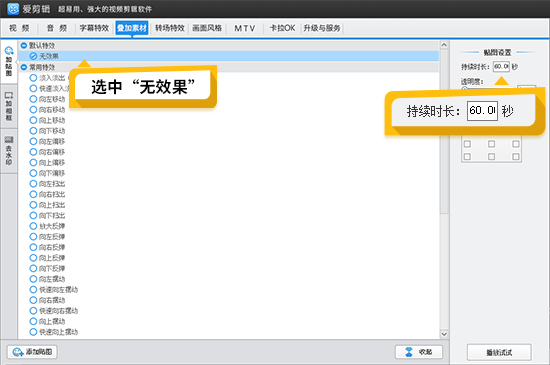Choose the 放大反弹 effect
550x365 pixels.
tap(47, 226)
